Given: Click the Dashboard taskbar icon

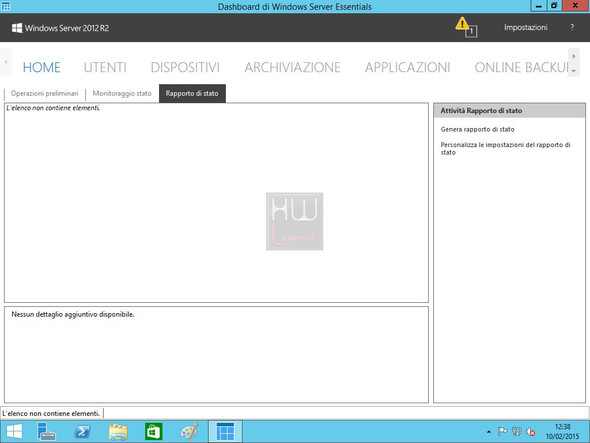Looking at the screenshot, I should (225, 431).
